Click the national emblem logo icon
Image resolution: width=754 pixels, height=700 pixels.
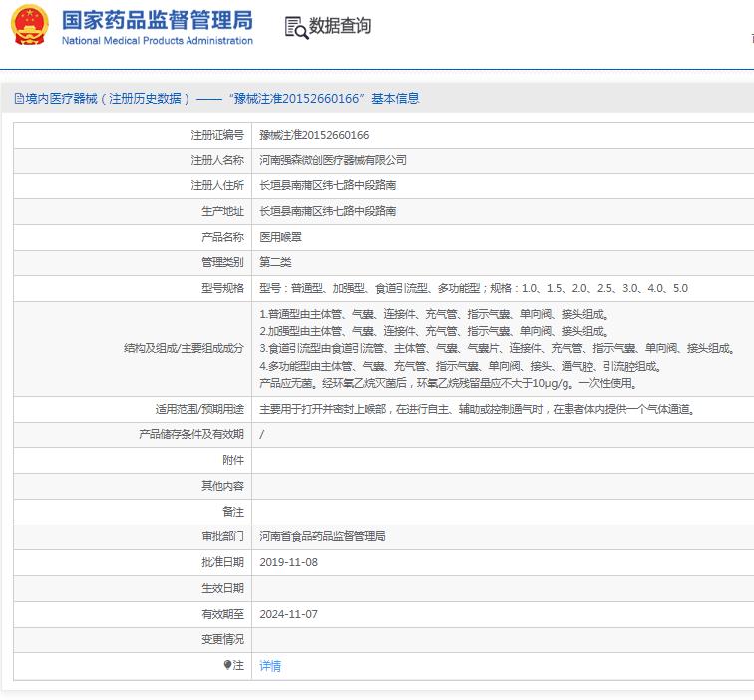click(30, 26)
